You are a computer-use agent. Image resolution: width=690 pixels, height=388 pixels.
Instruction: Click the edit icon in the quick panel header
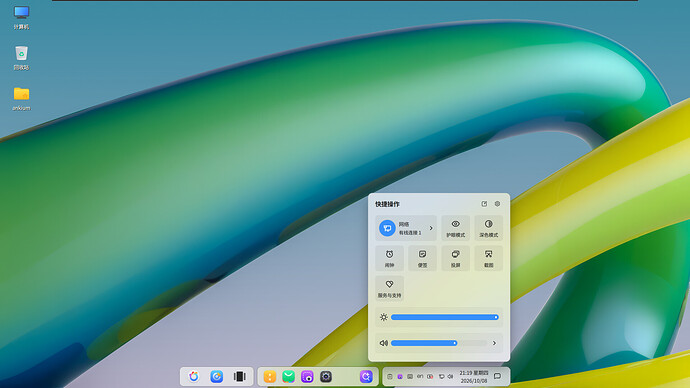(484, 204)
